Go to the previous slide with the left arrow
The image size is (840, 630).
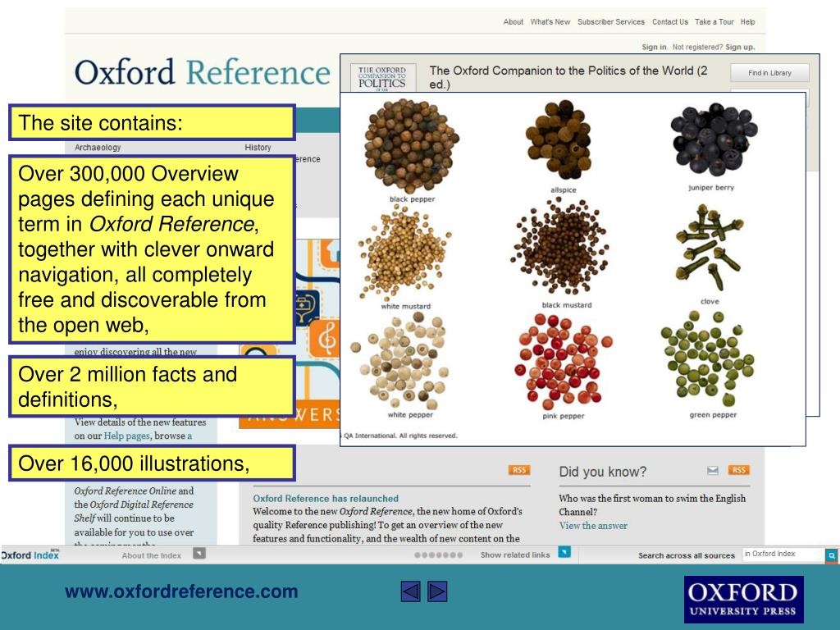pos(410,591)
